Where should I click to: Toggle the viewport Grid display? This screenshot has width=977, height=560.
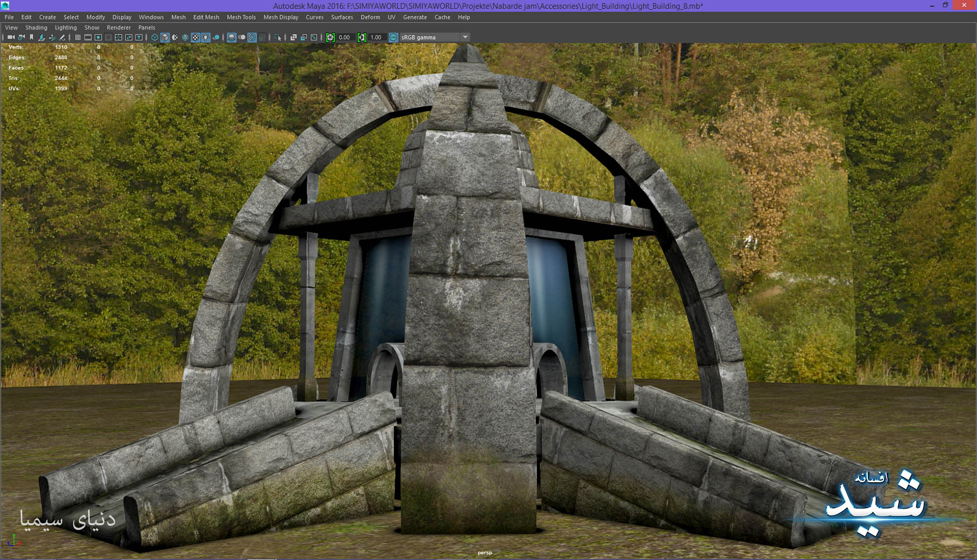pyautogui.click(x=78, y=37)
